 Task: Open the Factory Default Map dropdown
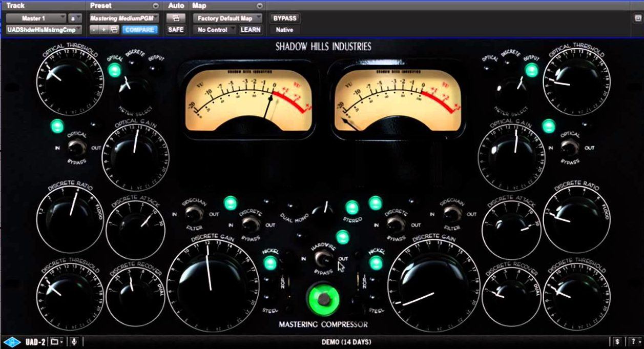click(x=227, y=18)
